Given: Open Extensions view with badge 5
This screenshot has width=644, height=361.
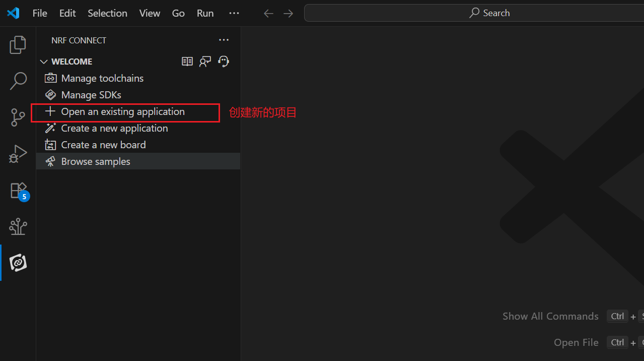Looking at the screenshot, I should (19, 191).
